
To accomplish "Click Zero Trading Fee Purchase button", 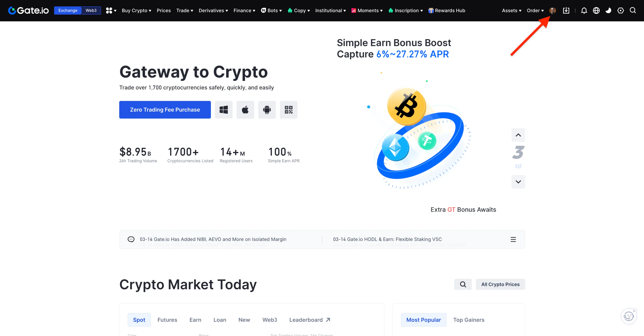I will coord(165,110).
